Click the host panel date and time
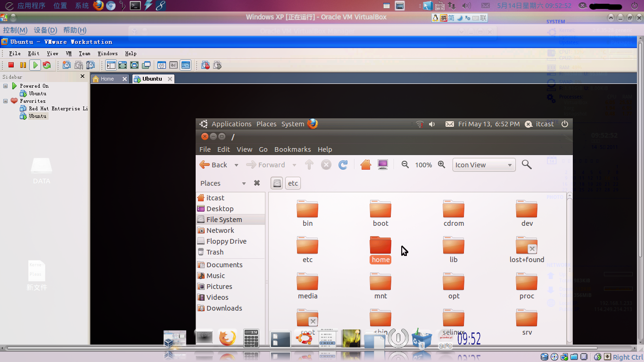Image resolution: width=644 pixels, height=362 pixels. (534, 6)
